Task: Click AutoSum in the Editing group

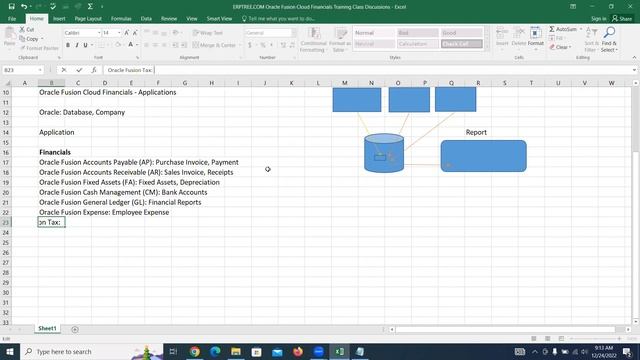Action: 563,29
